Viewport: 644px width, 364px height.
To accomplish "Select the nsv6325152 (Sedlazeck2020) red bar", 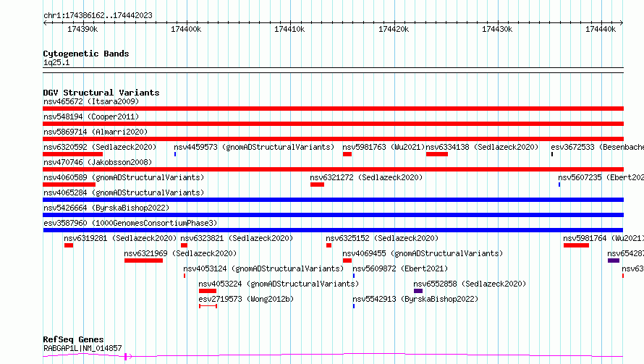I will pos(329,245).
